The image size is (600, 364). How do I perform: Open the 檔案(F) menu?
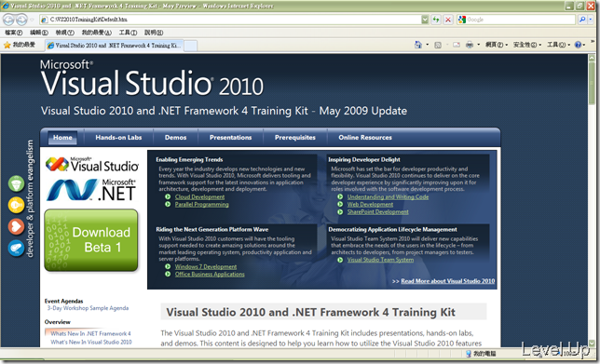13,33
